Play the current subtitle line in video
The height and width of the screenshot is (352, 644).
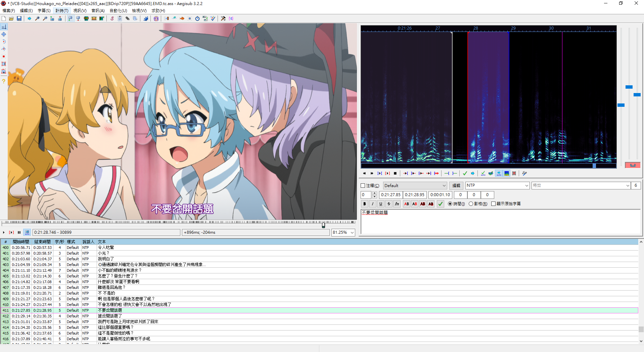[11, 232]
